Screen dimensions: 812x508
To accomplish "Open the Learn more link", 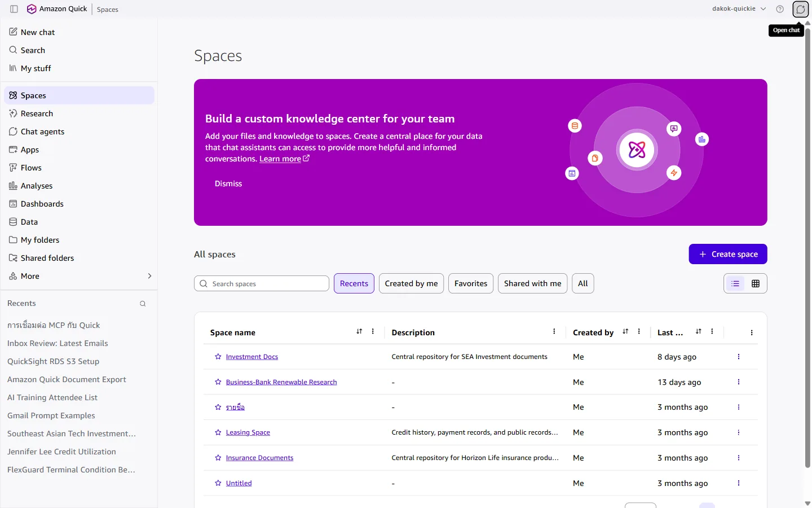I will (x=284, y=159).
